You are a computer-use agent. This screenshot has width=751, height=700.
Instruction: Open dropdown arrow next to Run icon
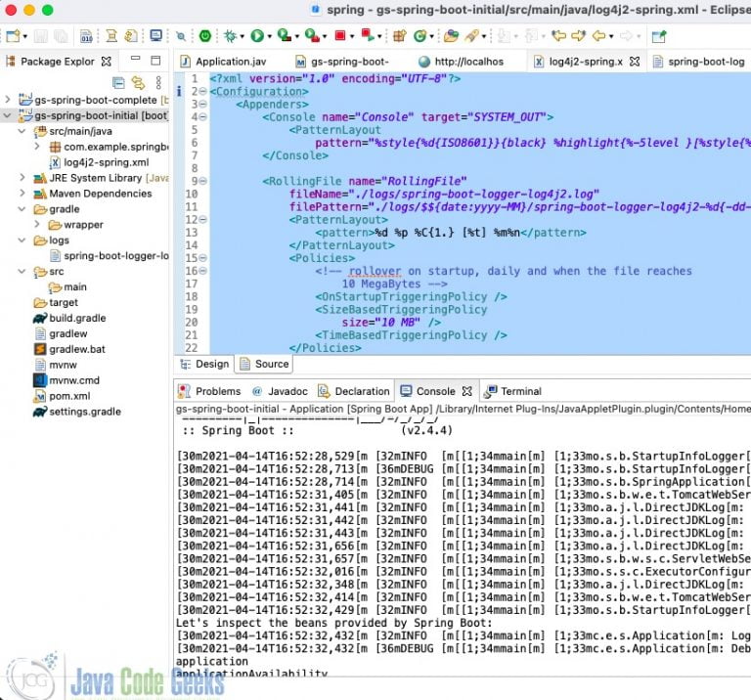pos(269,37)
